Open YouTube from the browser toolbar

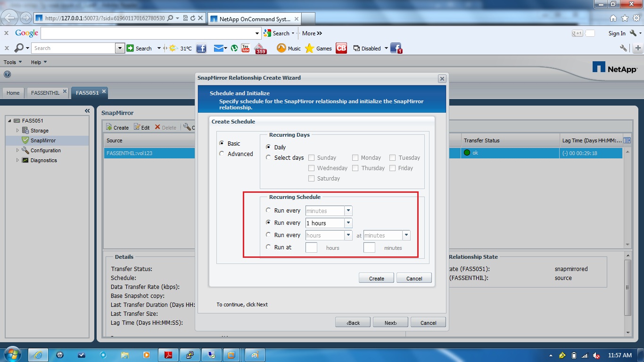(x=245, y=48)
